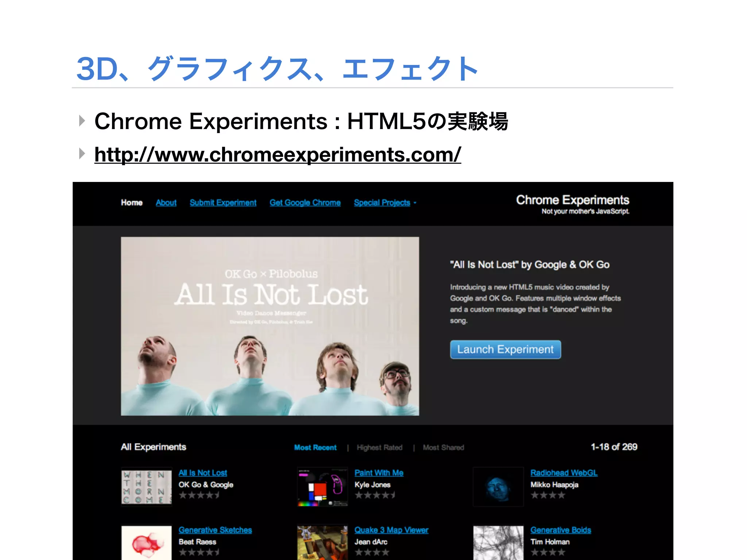Select the Home navigation item
The height and width of the screenshot is (560, 747).
click(x=132, y=203)
